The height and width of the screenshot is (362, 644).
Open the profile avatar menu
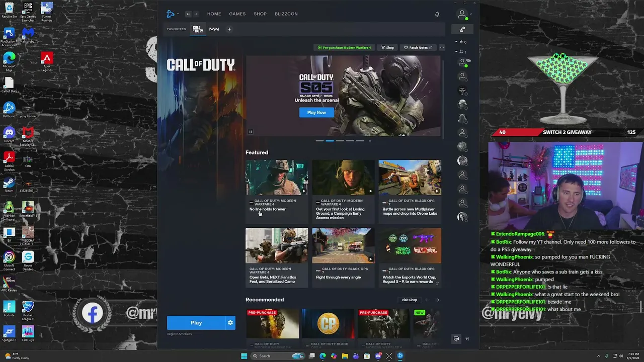462,14
